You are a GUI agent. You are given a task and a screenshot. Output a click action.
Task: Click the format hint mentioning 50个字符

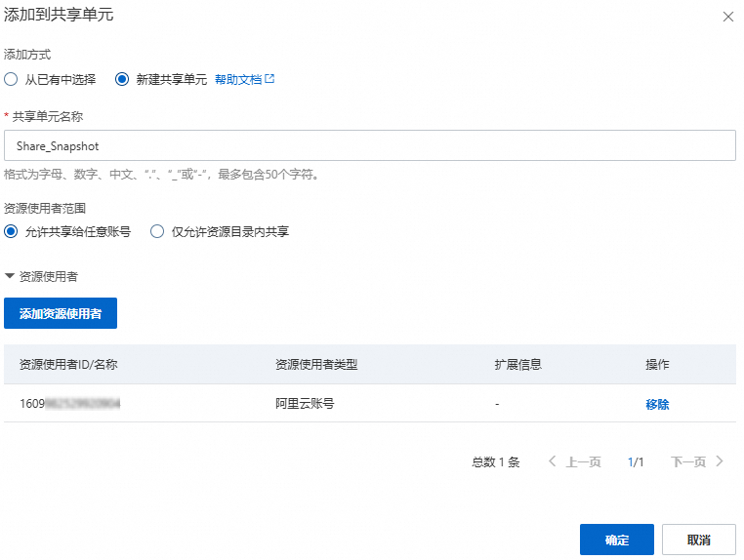click(162, 175)
